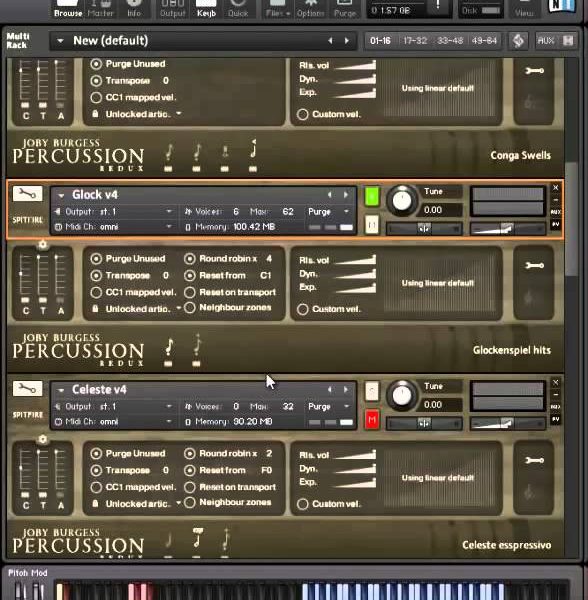Go to previous multi preset arrow
Image resolution: width=588 pixels, height=600 pixels.
click(x=330, y=41)
